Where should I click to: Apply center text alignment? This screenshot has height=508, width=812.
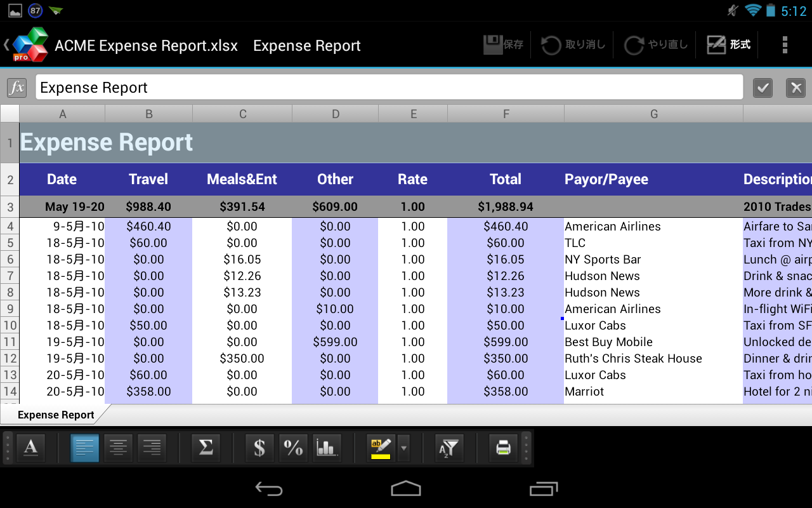[x=118, y=448]
